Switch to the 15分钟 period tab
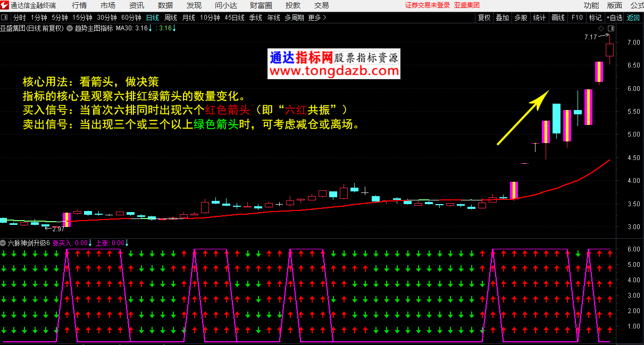644x345 pixels. click(x=82, y=18)
